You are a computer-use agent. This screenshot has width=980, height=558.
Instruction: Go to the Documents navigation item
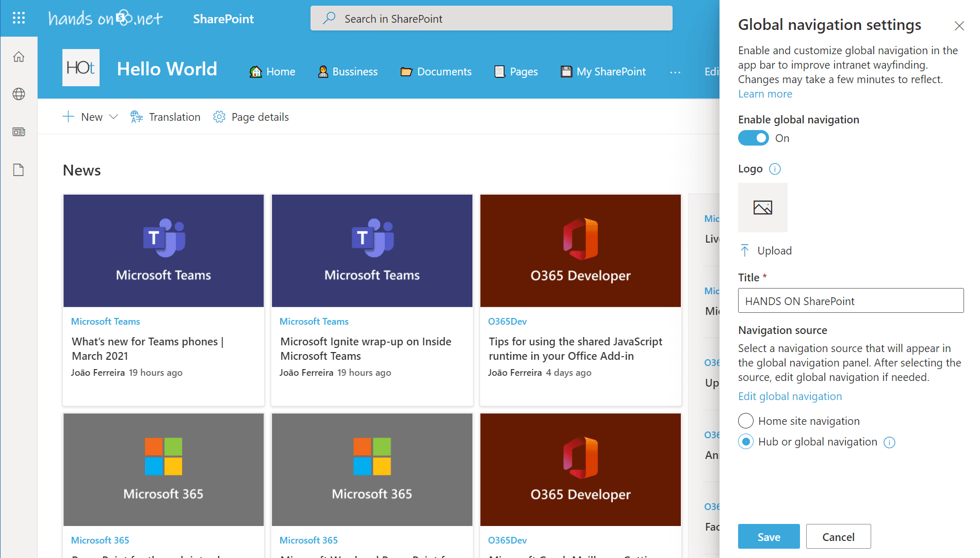tap(436, 72)
